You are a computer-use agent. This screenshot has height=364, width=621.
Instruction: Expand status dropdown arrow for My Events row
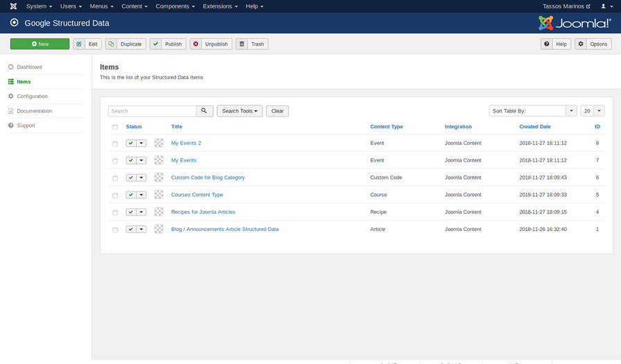point(142,160)
